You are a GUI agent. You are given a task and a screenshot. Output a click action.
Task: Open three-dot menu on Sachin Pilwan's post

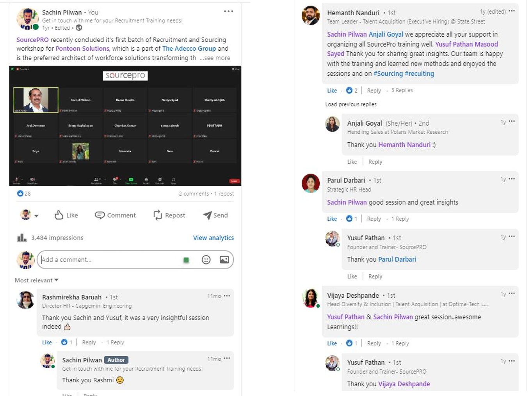228,11
